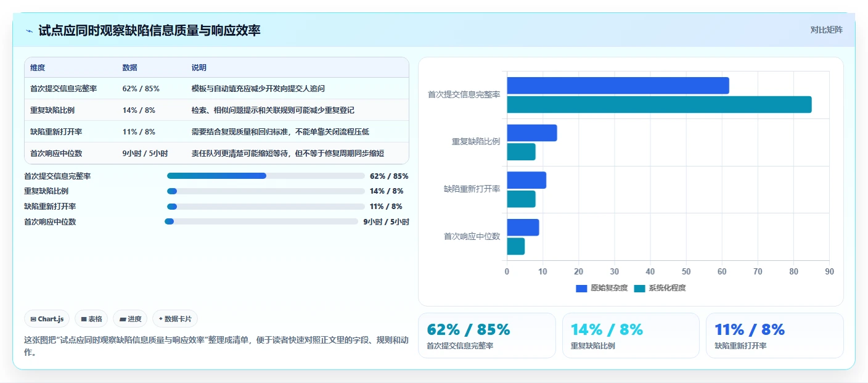Click the progress bar for 首次提交信息完整率
Screen dimensions: 868x383
[266, 176]
